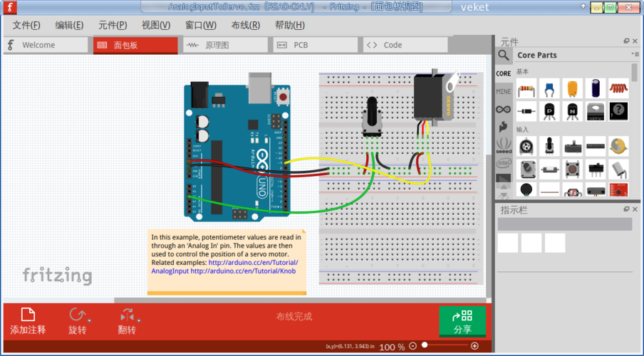Select the Arduino UNO board on canvas

coord(237,148)
